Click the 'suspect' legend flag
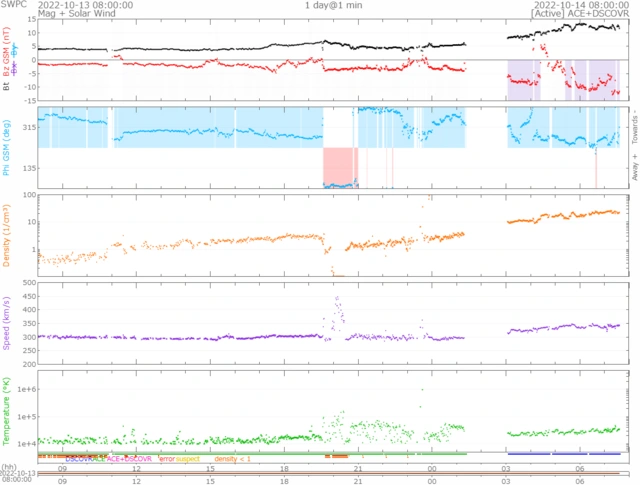Screen dimensions: 640x485 188,459
